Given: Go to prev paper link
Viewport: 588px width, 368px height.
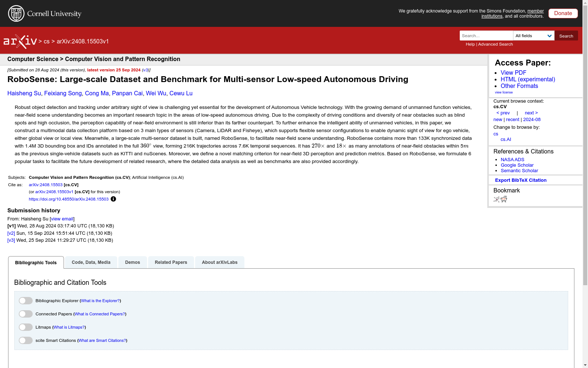Looking at the screenshot, I should coord(503,113).
